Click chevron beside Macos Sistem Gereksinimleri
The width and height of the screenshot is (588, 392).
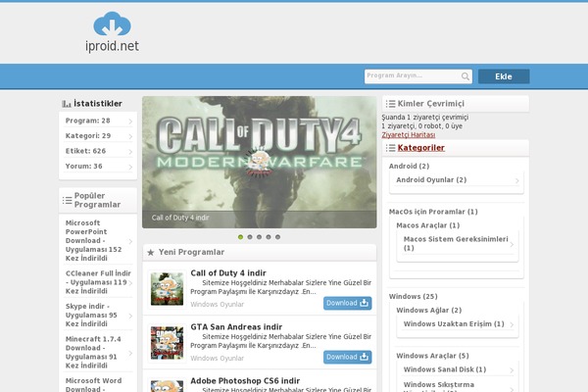tap(512, 245)
